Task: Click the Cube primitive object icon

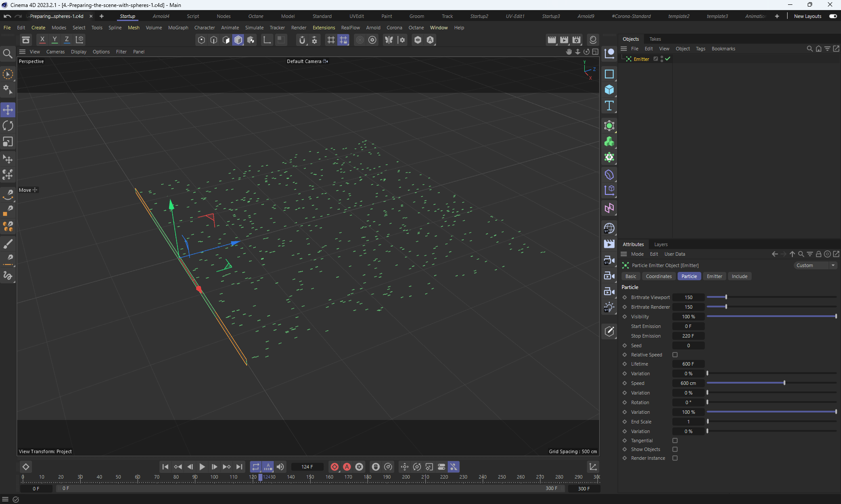Action: click(x=609, y=90)
